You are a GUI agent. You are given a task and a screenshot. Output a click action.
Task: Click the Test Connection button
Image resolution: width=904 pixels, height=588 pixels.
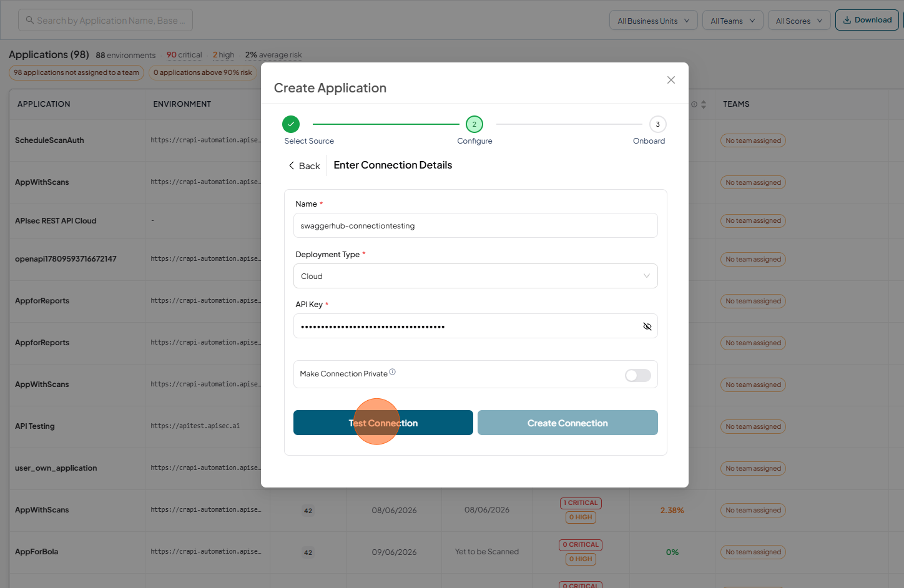click(383, 423)
